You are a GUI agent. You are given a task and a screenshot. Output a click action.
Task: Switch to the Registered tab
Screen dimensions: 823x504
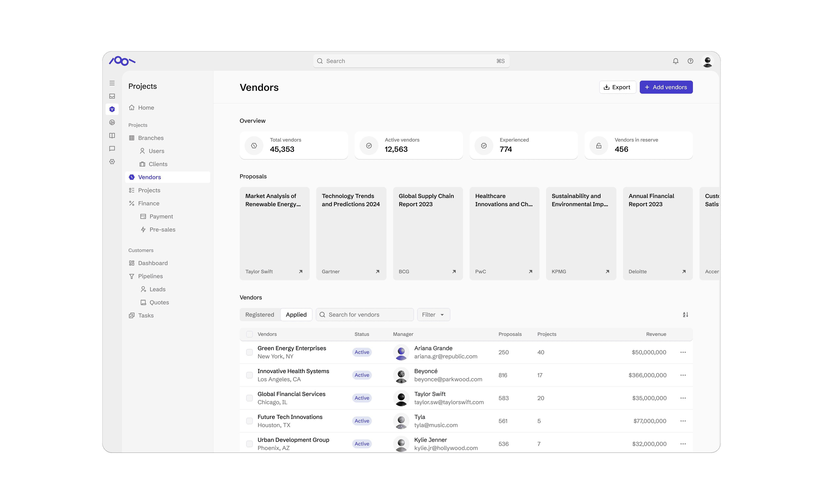click(x=260, y=315)
